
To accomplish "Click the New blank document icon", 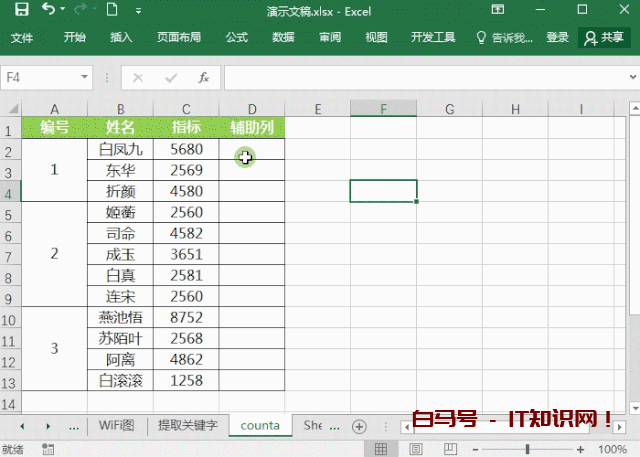I will [112, 10].
